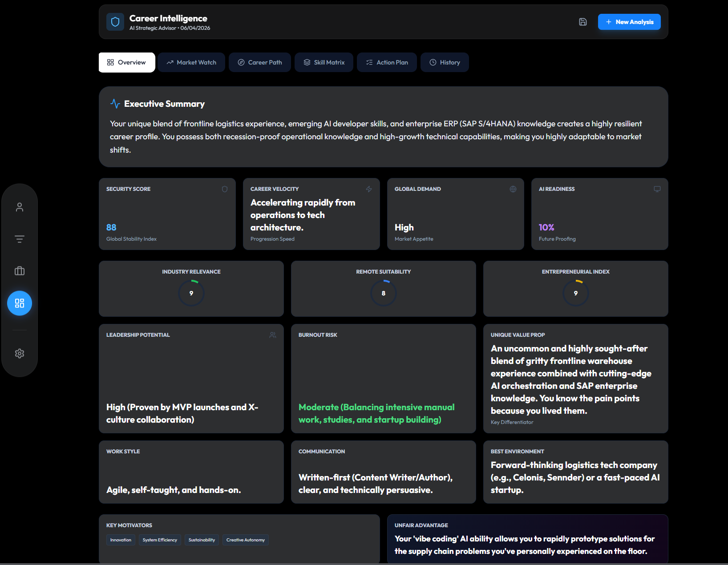Click the Executive Summary pulse icon
This screenshot has height=565, width=728.
(x=115, y=104)
